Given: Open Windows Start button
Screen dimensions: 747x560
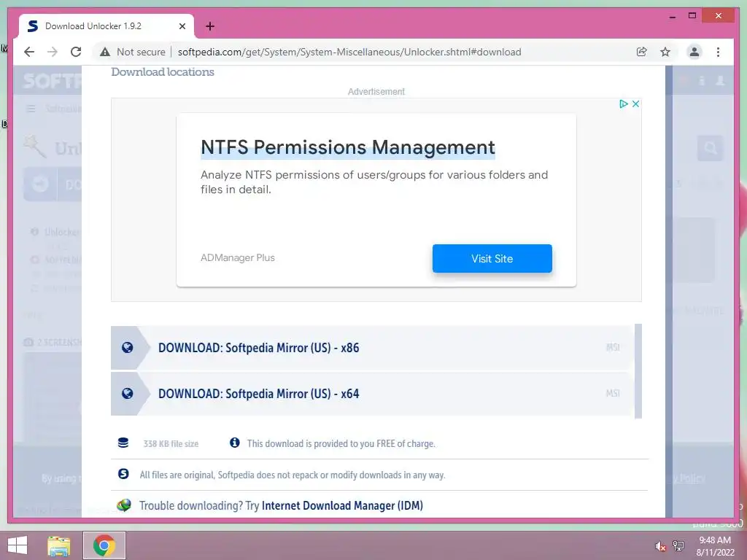Looking at the screenshot, I should tap(18, 545).
